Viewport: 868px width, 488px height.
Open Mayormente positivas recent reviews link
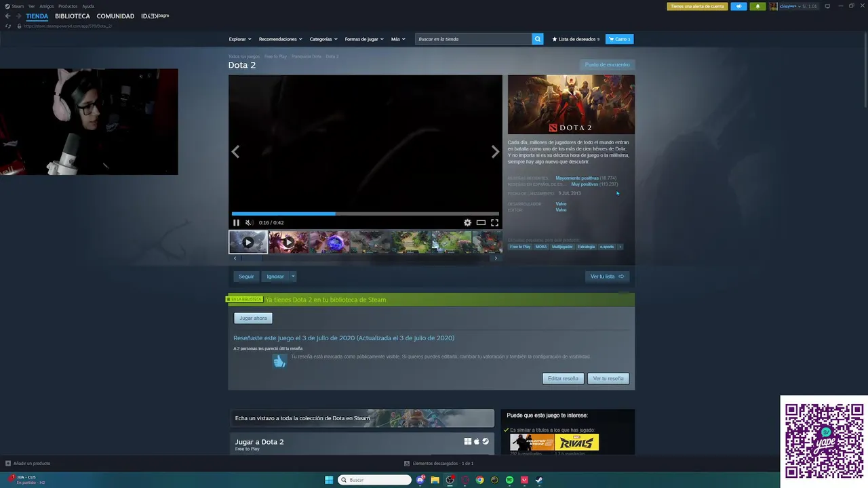click(577, 178)
